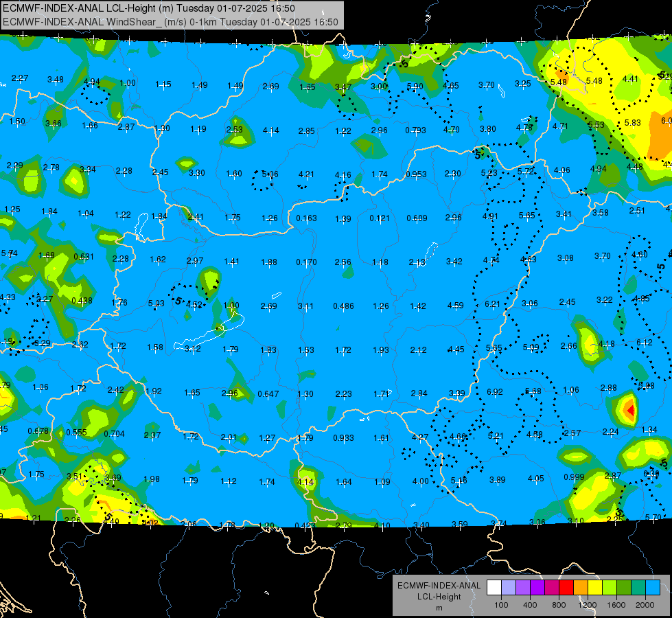The image size is (672, 618).
Task: Click the orange legend swatch
Action: [x=580, y=587]
